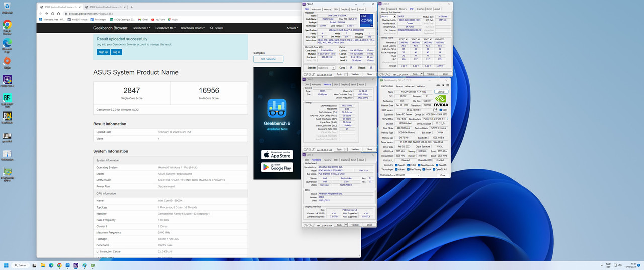
Task: Click the Close button in GPU-Z window
Action: 443,175
